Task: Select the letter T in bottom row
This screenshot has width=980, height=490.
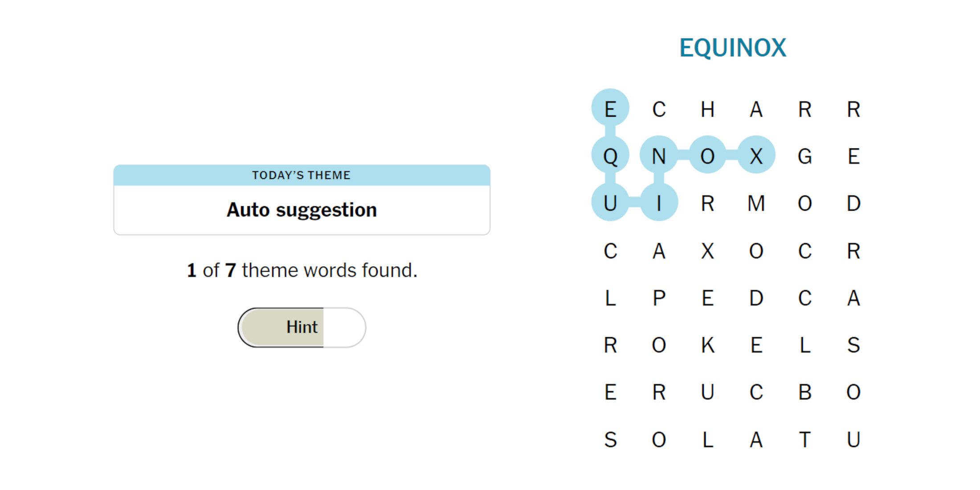Action: click(x=804, y=440)
